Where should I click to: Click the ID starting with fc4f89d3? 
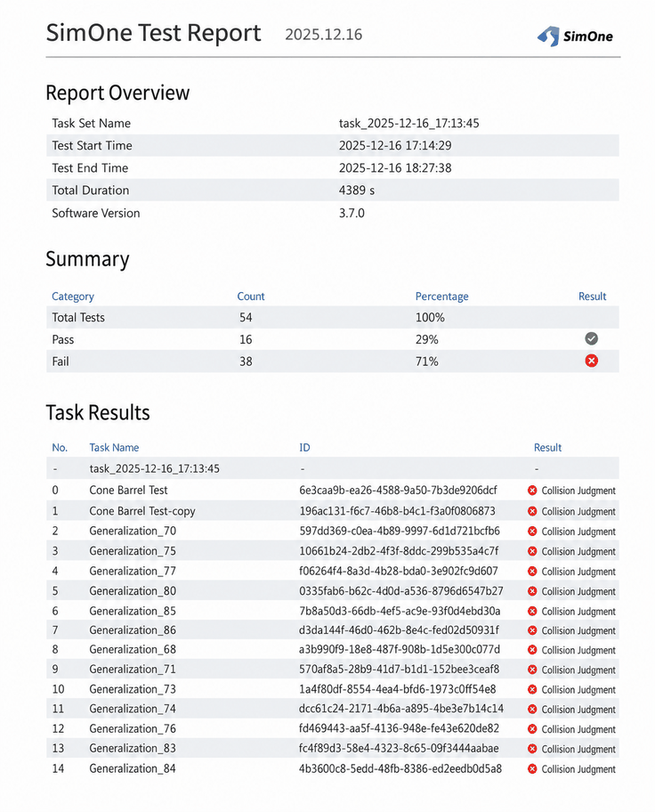click(x=399, y=748)
